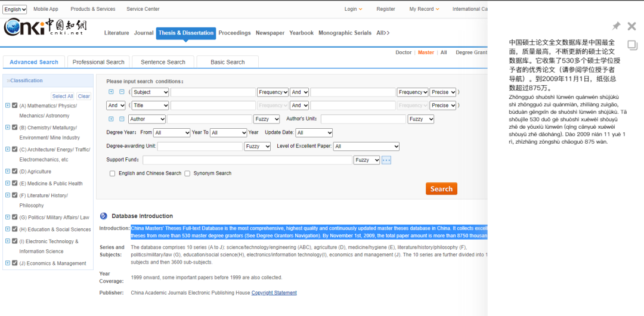Open the Login dropdown menu
Screen dimensions: 644x316
pos(353,9)
